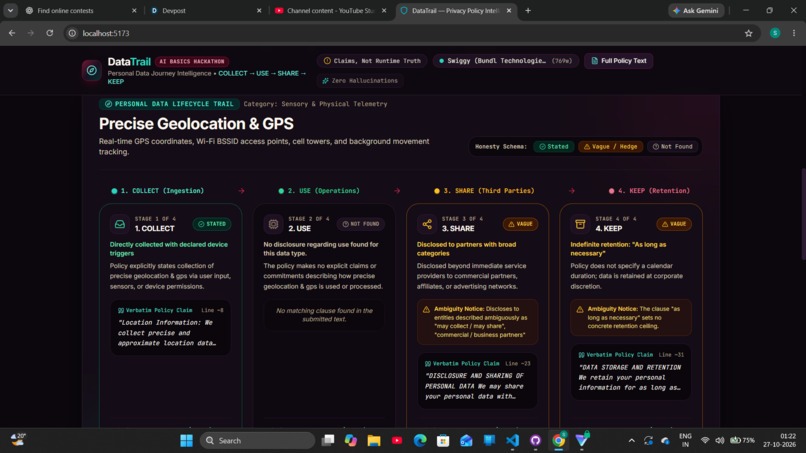Select the Not Found schema chip
The width and height of the screenshot is (806, 453).
(672, 147)
